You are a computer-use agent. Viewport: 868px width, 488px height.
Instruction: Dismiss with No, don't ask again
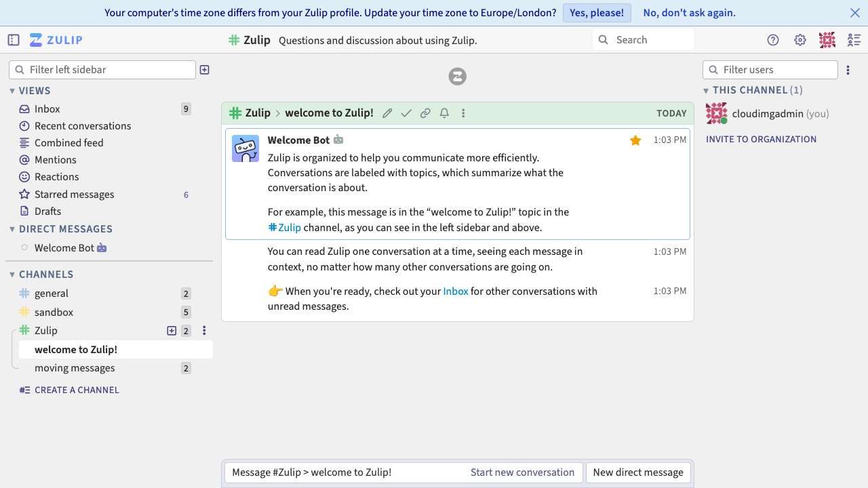[x=689, y=13]
